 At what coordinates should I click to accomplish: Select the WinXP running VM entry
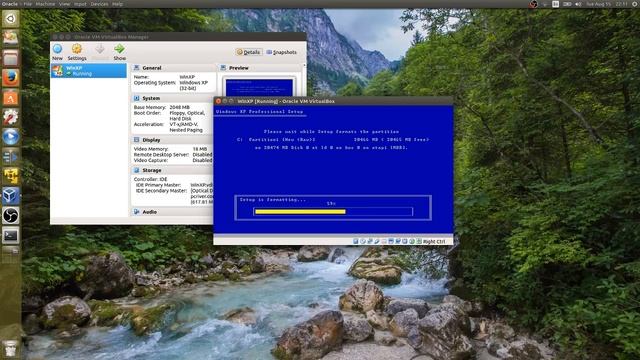89,71
